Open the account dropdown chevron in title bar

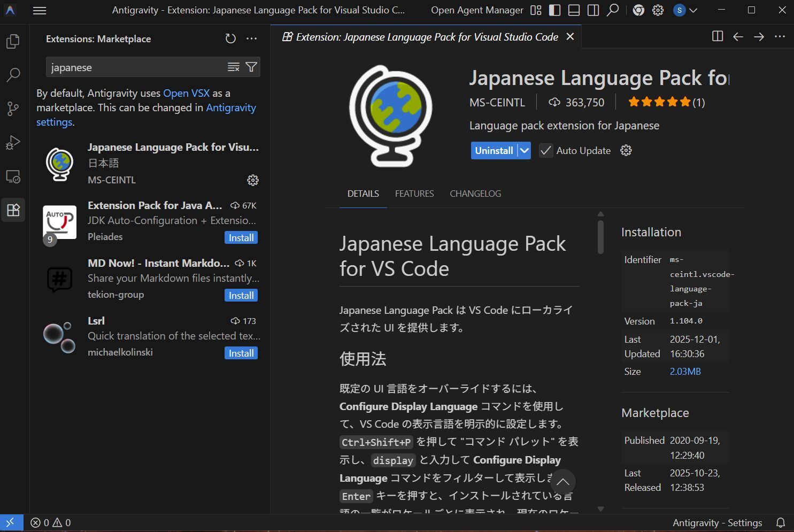click(x=693, y=10)
